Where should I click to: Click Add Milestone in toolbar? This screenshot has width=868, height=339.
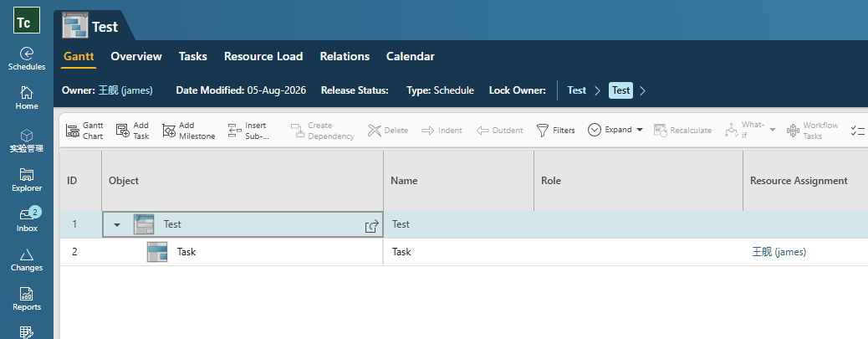click(x=188, y=131)
